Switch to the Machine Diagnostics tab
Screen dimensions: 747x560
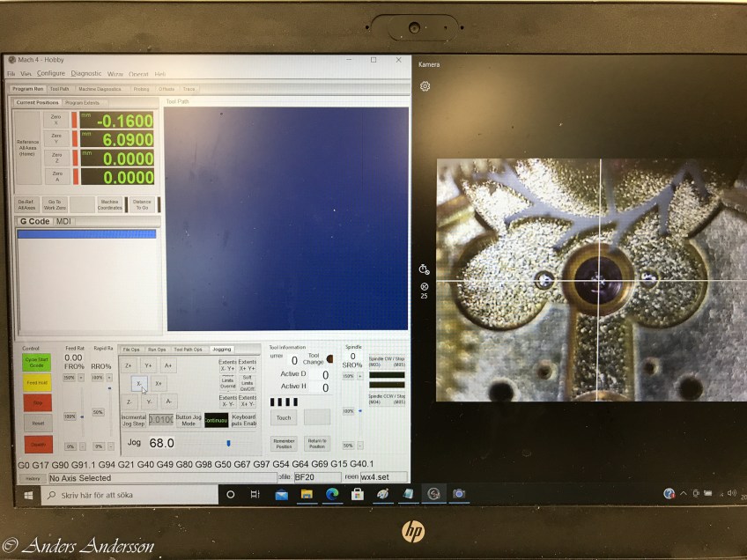[100, 89]
